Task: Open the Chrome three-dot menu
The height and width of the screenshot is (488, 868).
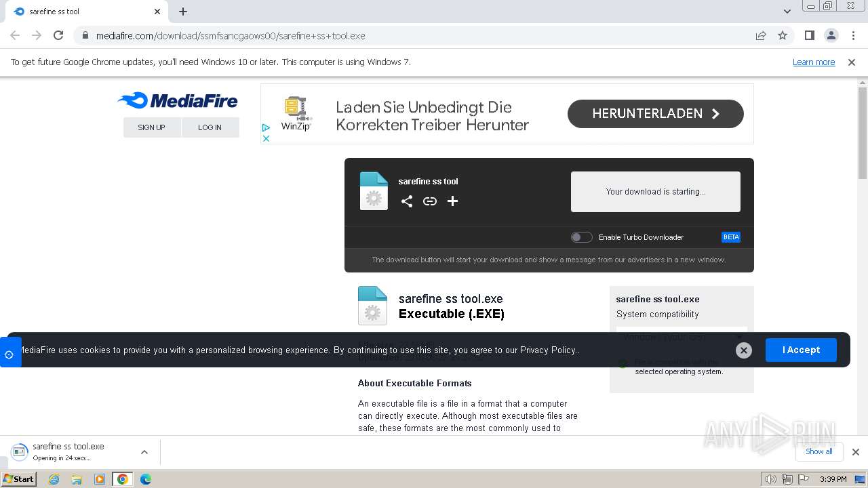Action: click(853, 36)
